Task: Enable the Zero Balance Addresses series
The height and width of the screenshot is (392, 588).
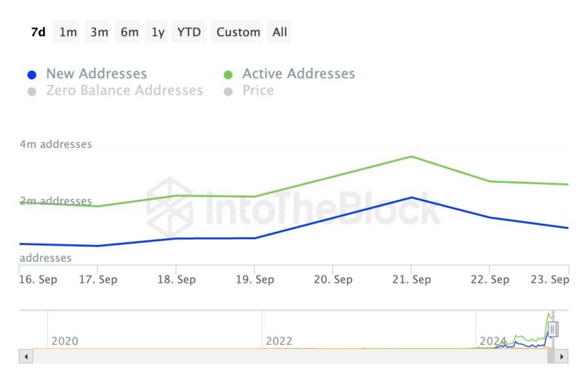Action: (x=124, y=91)
